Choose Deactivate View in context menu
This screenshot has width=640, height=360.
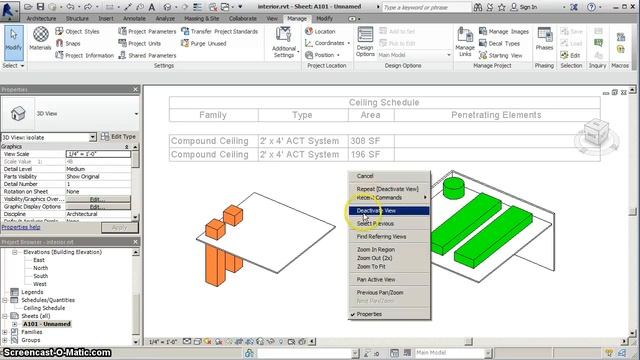(389, 211)
